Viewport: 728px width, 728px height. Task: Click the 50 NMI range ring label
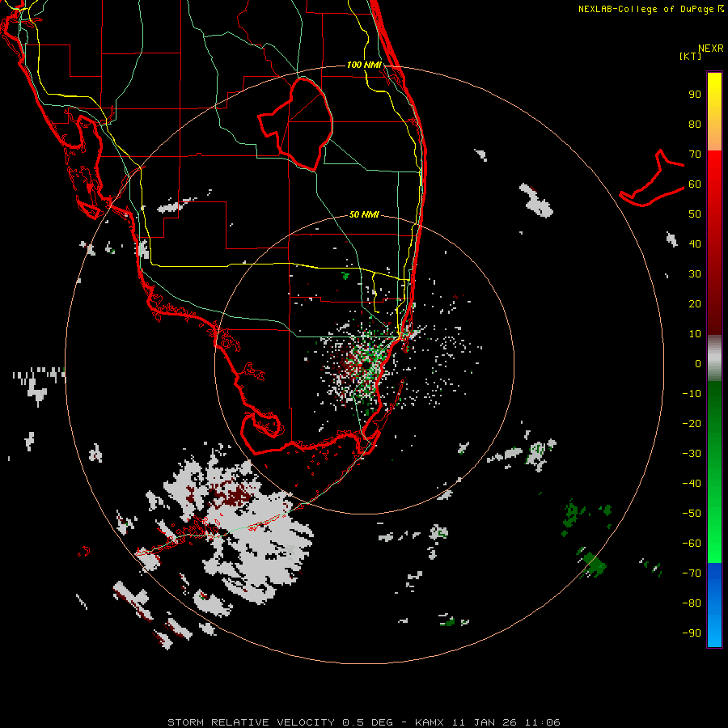364,214
